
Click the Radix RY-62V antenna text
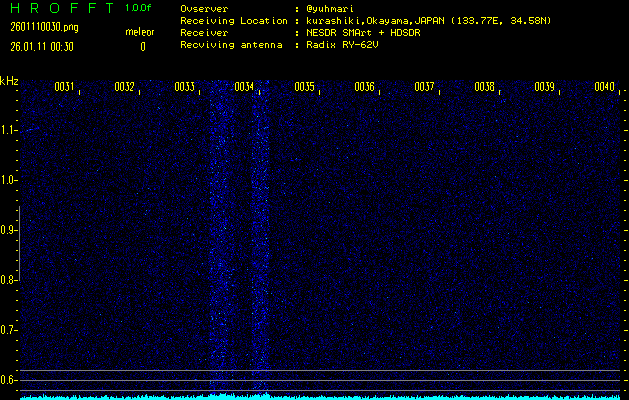point(343,45)
